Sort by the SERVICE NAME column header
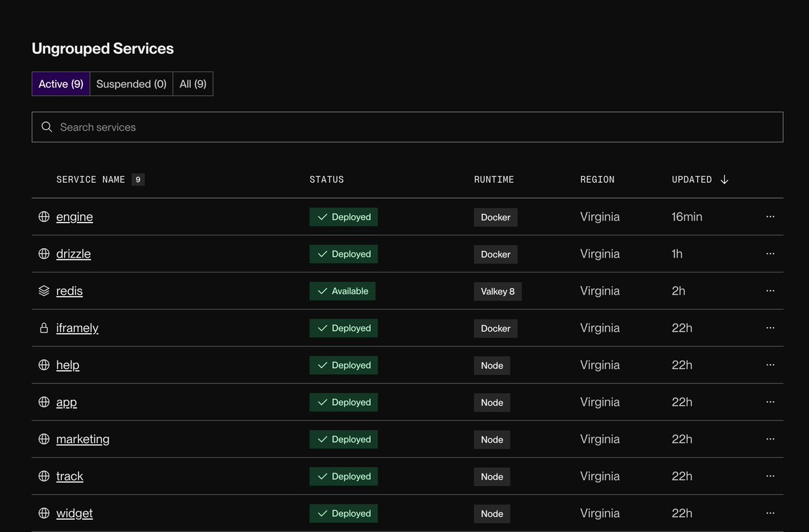The height and width of the screenshot is (532, 809). tap(91, 179)
